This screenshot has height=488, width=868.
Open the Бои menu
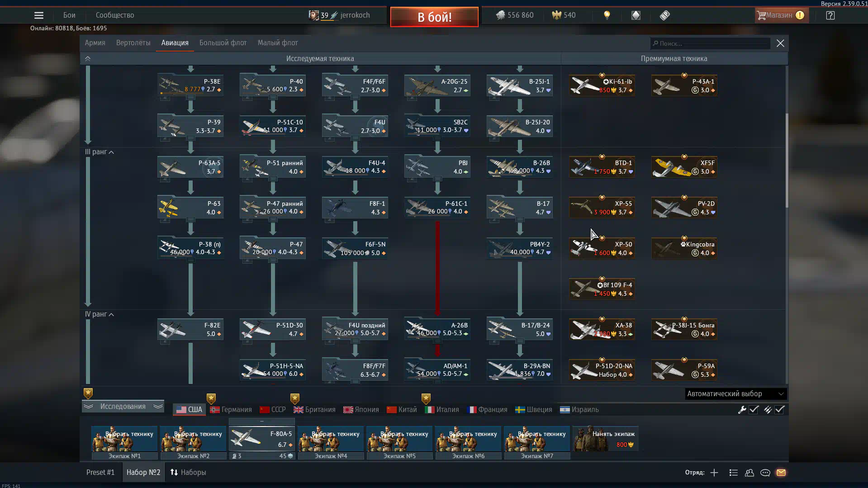tap(69, 15)
